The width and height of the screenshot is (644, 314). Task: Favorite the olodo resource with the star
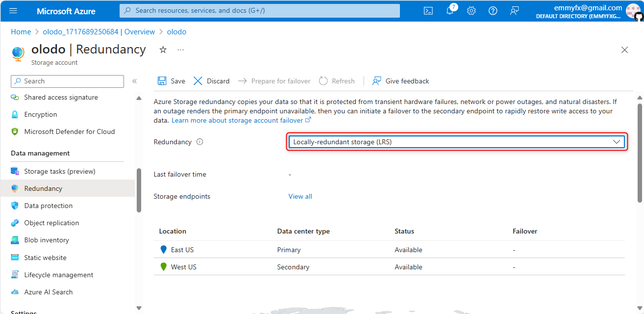tap(163, 50)
